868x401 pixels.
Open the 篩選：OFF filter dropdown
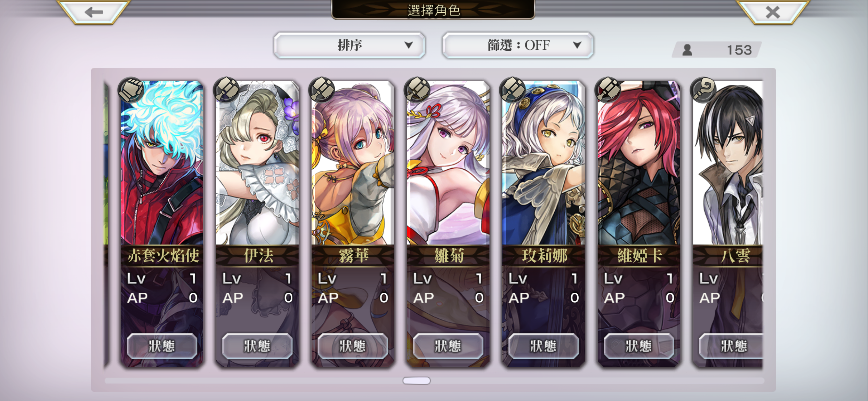point(518,45)
